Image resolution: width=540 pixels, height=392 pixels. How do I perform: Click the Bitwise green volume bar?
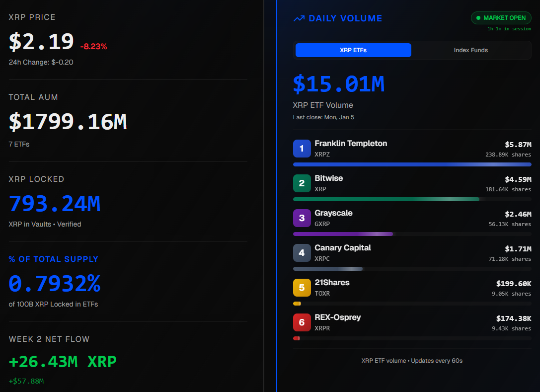[x=386, y=199]
